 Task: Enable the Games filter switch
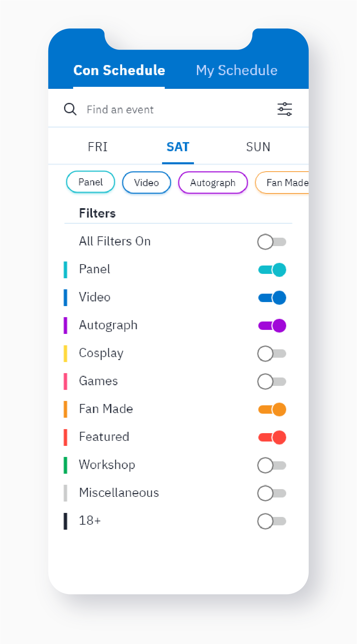click(x=272, y=382)
